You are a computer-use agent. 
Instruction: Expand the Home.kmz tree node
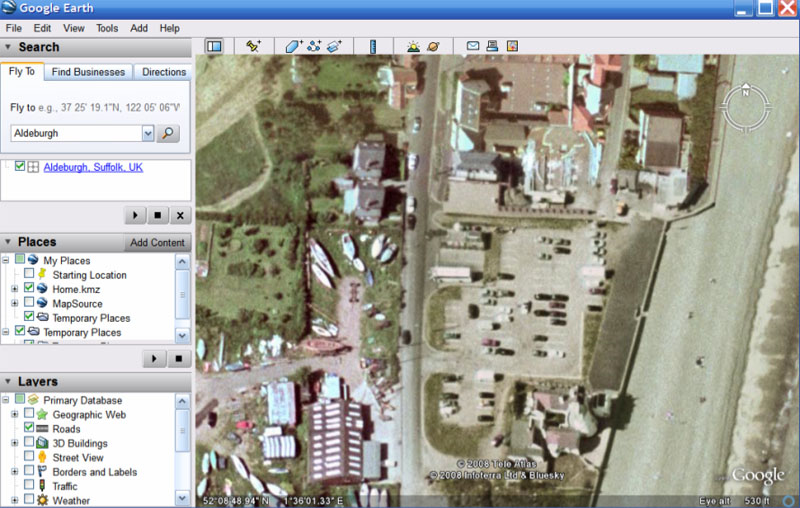14,289
